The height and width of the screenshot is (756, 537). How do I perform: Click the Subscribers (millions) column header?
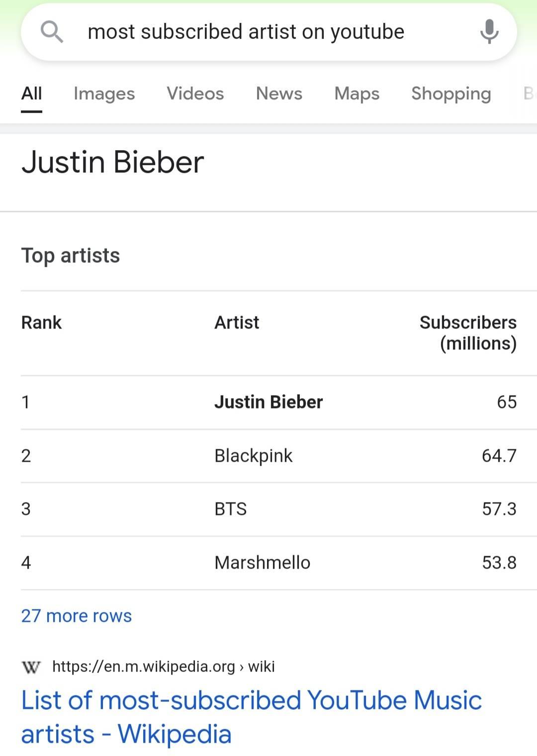[468, 333]
